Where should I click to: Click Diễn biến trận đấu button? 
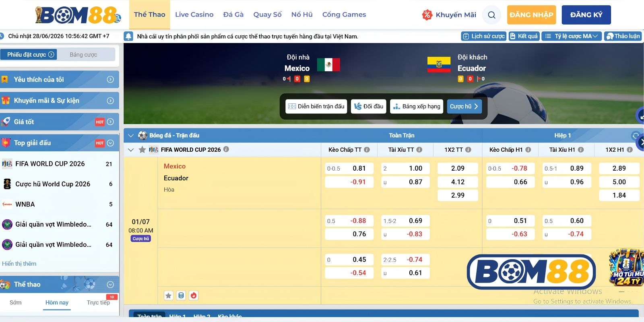316,106
